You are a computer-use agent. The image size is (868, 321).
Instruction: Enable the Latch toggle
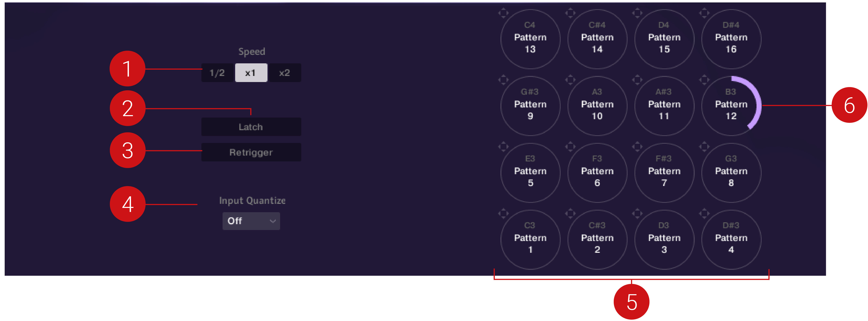pos(251,126)
